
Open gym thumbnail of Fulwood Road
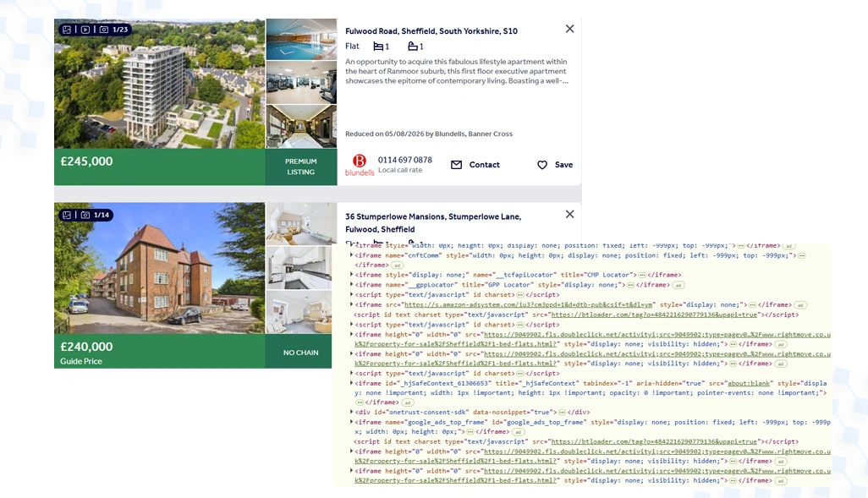point(301,83)
